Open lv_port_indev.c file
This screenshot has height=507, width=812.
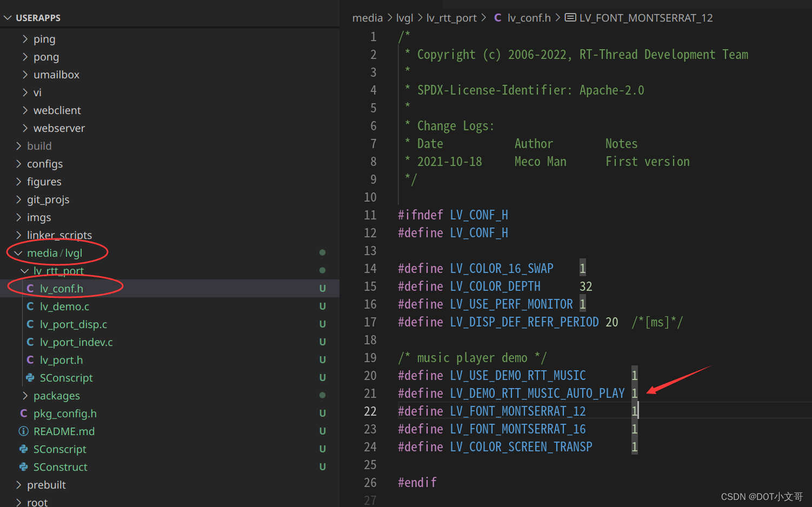76,342
